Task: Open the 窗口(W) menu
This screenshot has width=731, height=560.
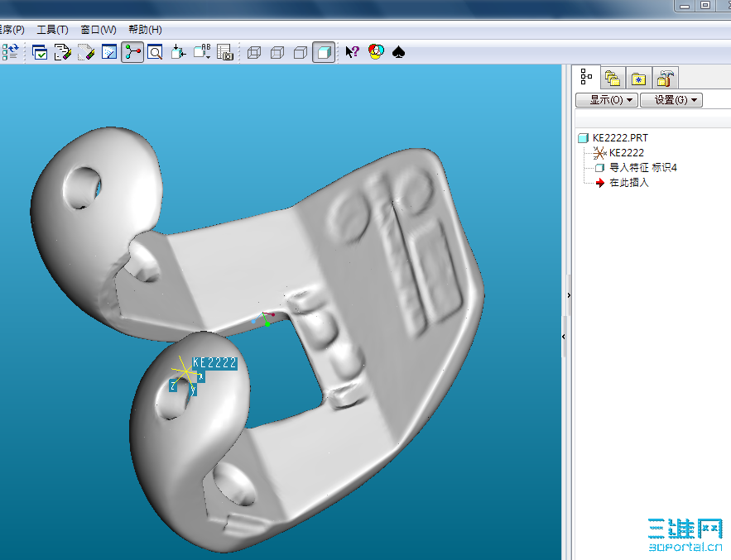Action: tap(99, 30)
